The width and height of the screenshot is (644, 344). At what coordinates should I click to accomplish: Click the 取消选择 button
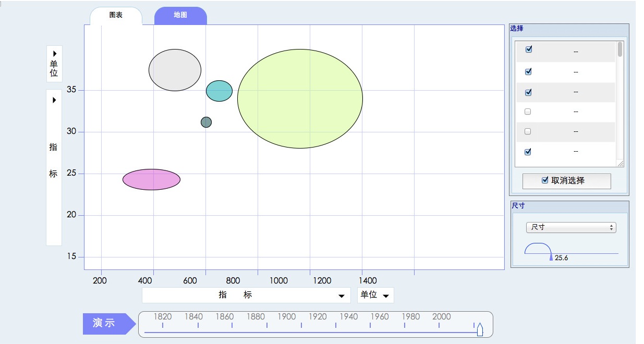(567, 181)
